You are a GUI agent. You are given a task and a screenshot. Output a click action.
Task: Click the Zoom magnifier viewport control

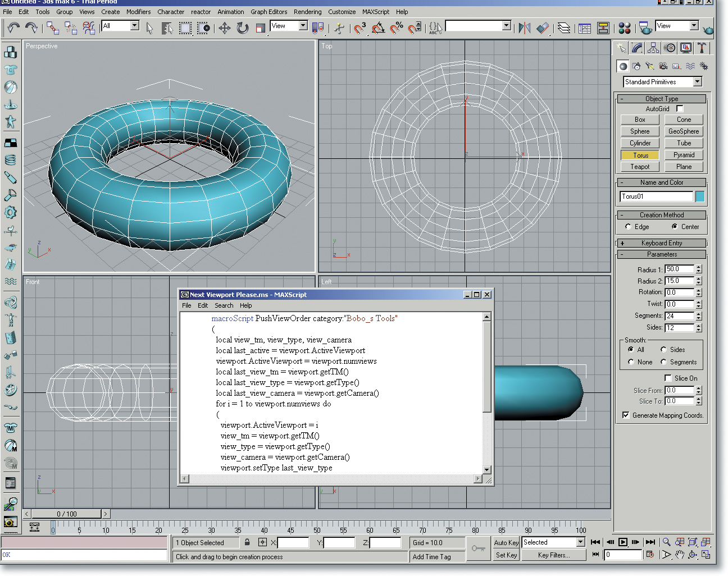pyautogui.click(x=666, y=542)
